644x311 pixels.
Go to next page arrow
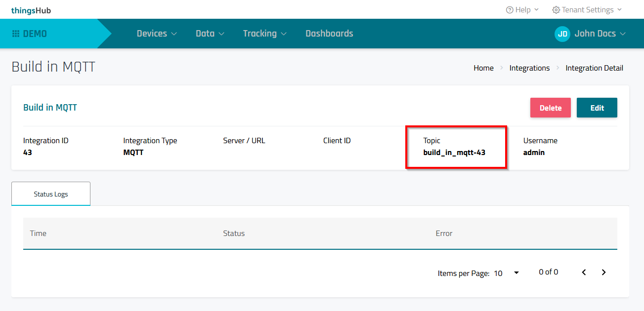tap(603, 272)
